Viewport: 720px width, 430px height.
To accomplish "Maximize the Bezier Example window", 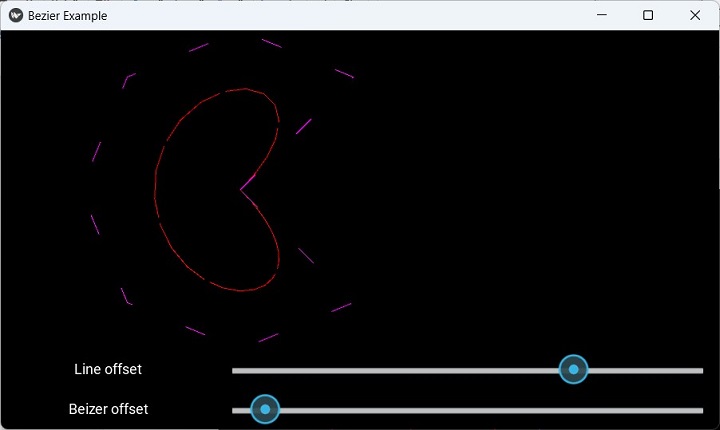I will [648, 15].
